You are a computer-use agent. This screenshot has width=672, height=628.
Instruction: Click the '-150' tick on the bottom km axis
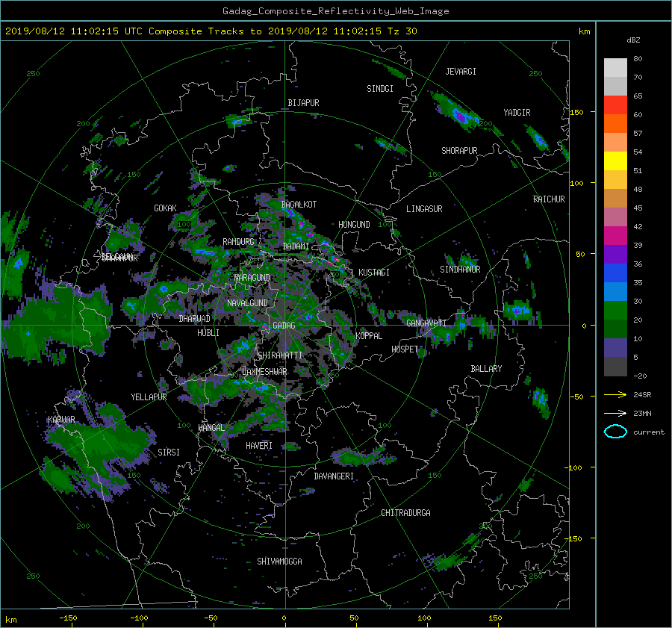(68, 618)
